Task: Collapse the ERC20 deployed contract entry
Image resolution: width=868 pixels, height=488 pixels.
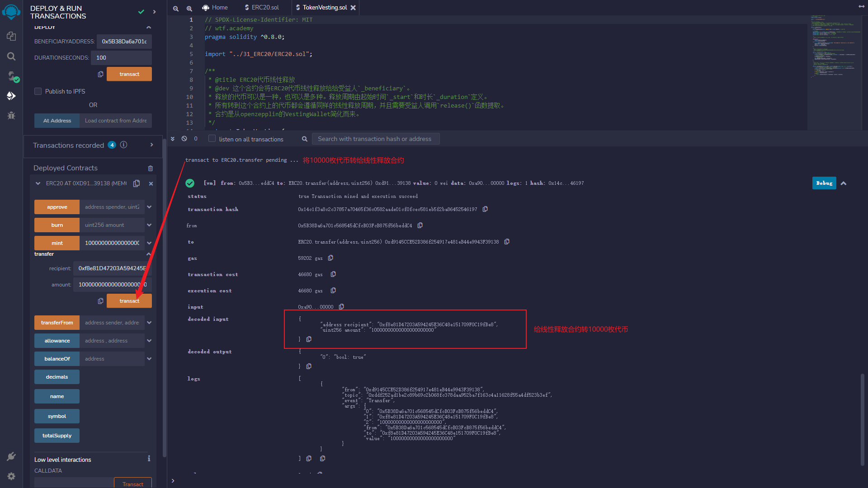Action: pyautogui.click(x=38, y=183)
